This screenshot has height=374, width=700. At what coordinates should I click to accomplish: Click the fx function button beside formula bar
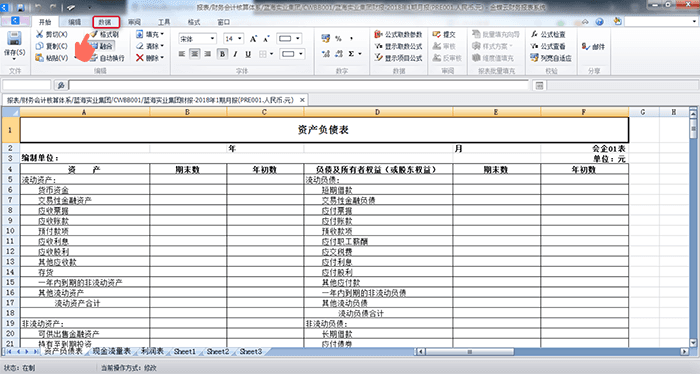pos(61,85)
